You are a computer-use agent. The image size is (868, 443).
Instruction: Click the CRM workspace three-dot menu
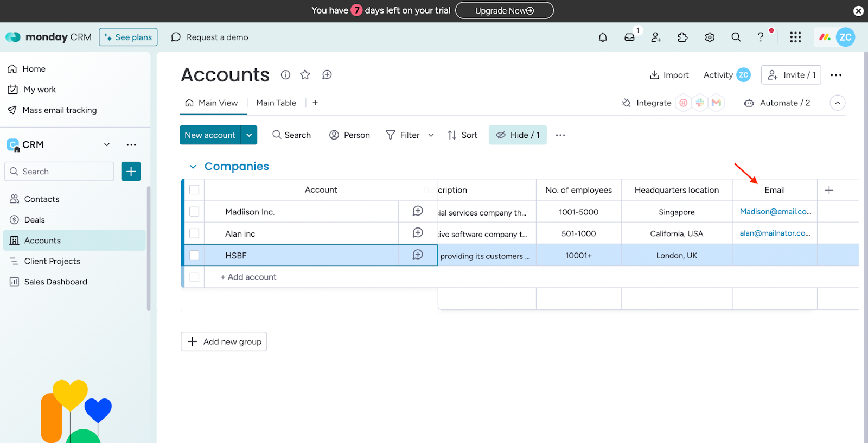click(131, 145)
